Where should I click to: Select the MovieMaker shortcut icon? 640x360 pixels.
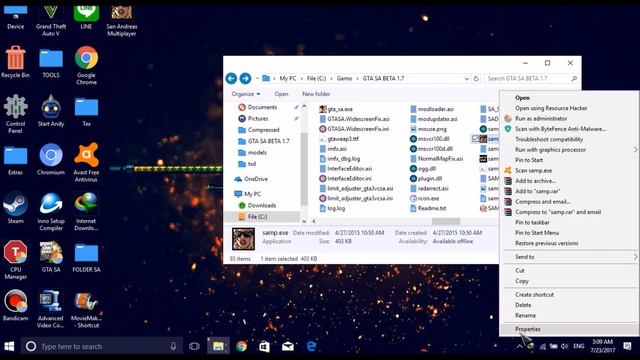click(x=86, y=309)
